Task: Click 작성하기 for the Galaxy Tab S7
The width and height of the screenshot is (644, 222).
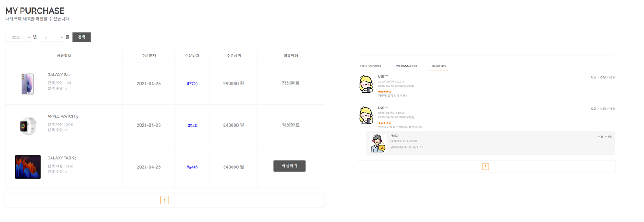Action: point(289,166)
